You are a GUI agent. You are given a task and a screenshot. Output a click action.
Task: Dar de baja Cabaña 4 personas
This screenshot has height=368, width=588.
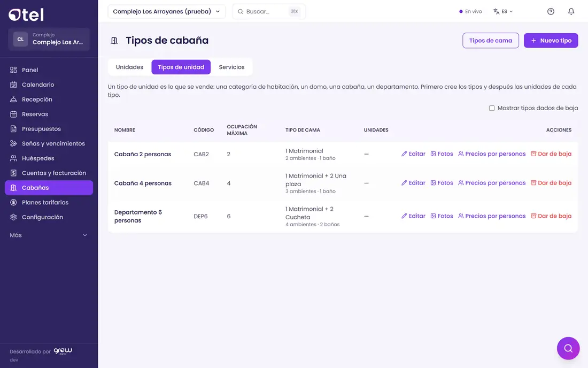tap(551, 183)
